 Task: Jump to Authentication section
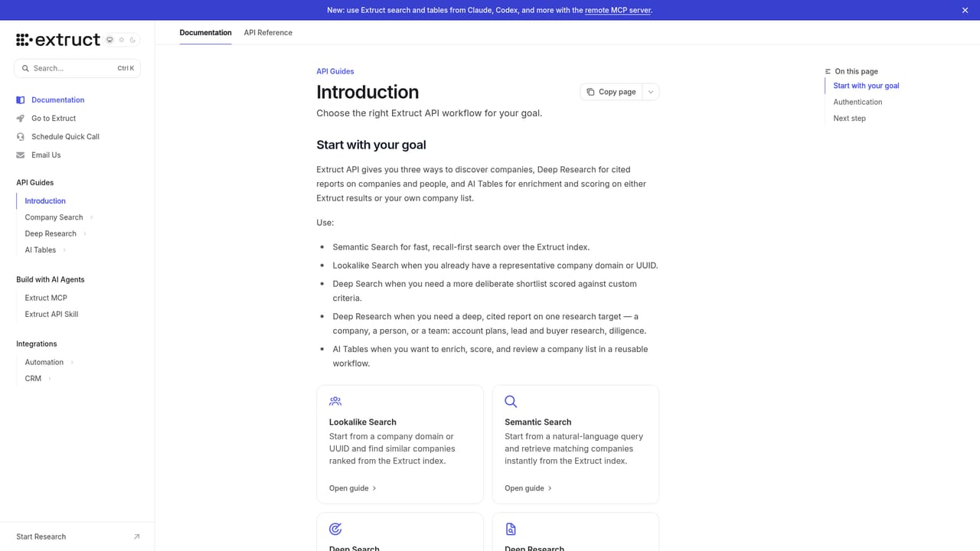coord(857,102)
